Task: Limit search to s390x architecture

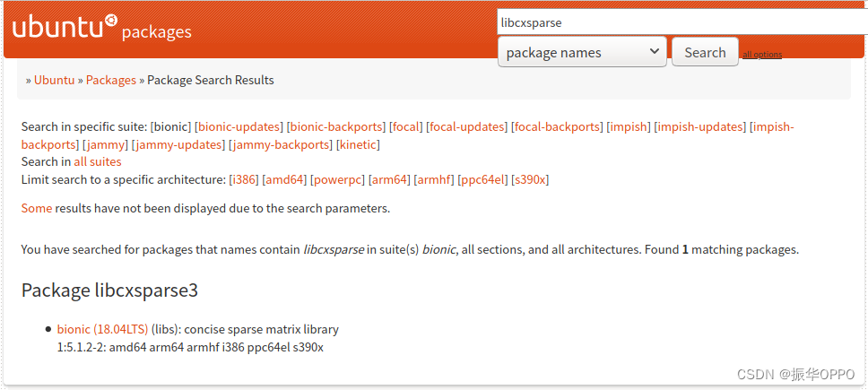Action: click(530, 180)
